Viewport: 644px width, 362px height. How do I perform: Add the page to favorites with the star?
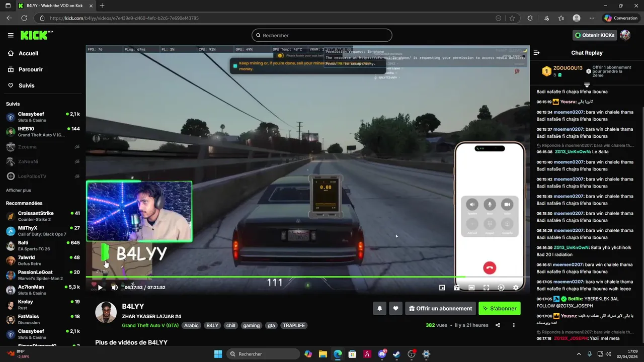coord(512,18)
